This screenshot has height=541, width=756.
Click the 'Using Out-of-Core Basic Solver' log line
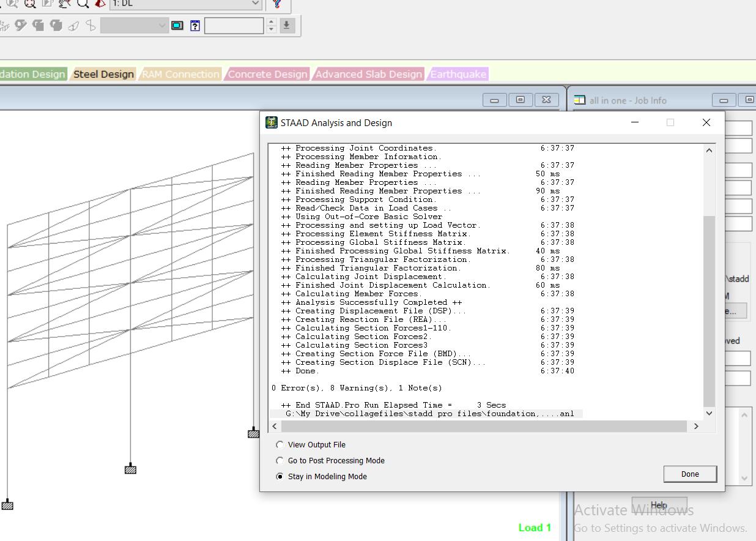pos(361,217)
